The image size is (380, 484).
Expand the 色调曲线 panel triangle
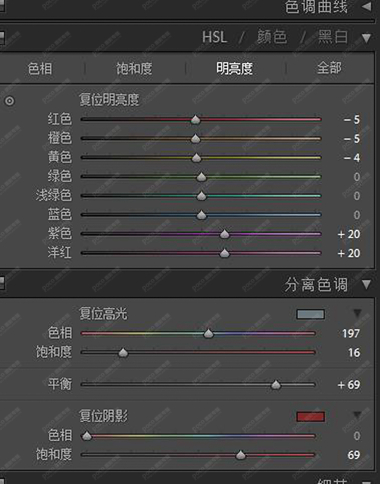(x=366, y=6)
